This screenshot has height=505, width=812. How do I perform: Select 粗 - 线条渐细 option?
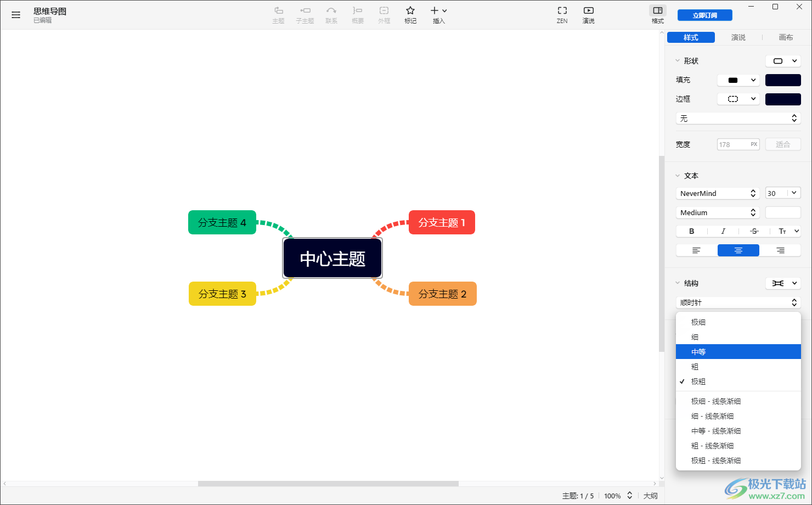738,446
